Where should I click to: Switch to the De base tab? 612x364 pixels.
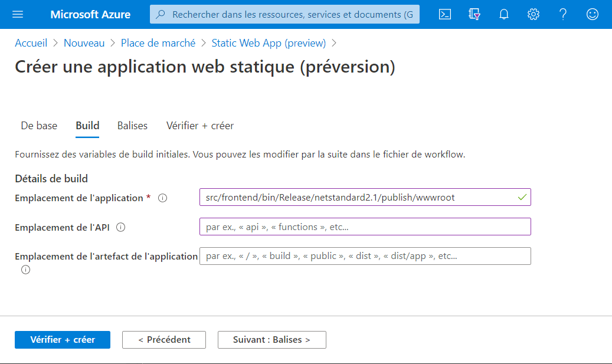[x=39, y=126]
